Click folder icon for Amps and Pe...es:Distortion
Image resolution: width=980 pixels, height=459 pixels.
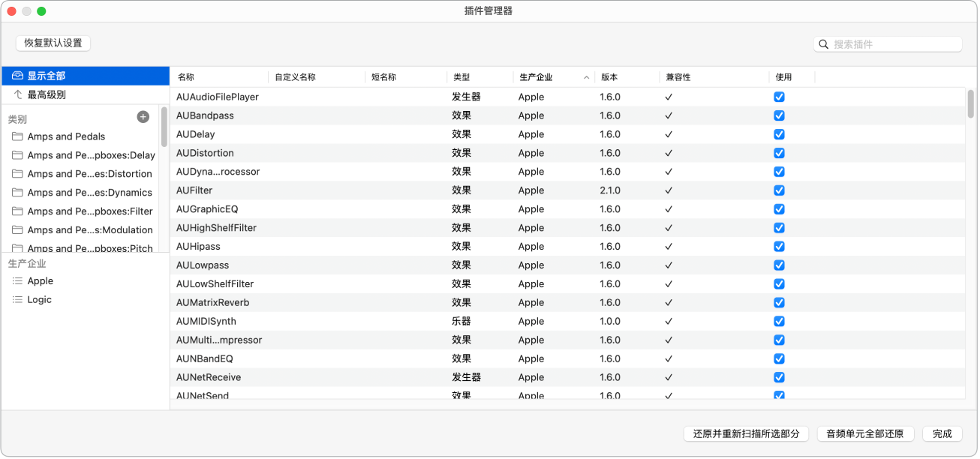(17, 174)
